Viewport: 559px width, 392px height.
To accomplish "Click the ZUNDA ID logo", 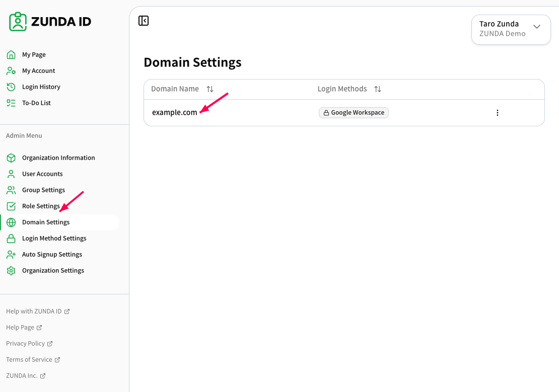I will coord(50,22).
